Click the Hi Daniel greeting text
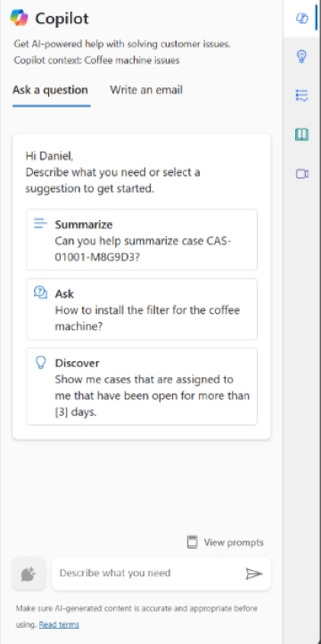This screenshot has width=321, height=644. pos(49,156)
